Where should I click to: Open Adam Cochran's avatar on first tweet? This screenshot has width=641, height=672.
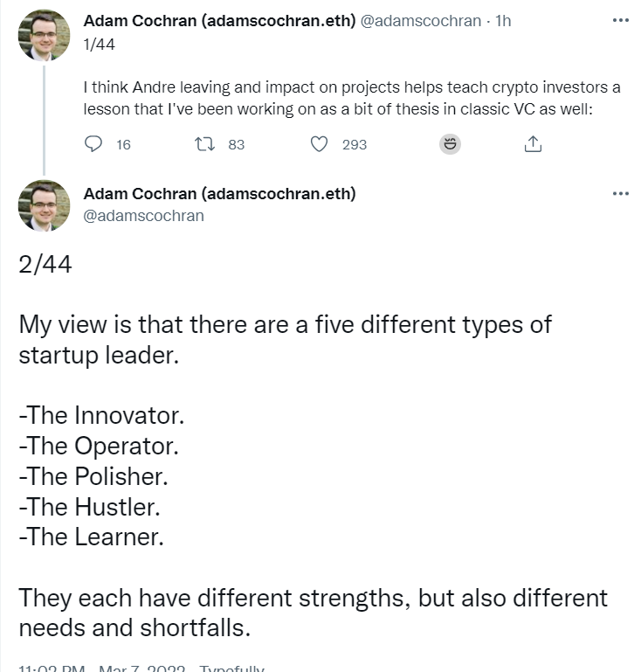point(44,34)
